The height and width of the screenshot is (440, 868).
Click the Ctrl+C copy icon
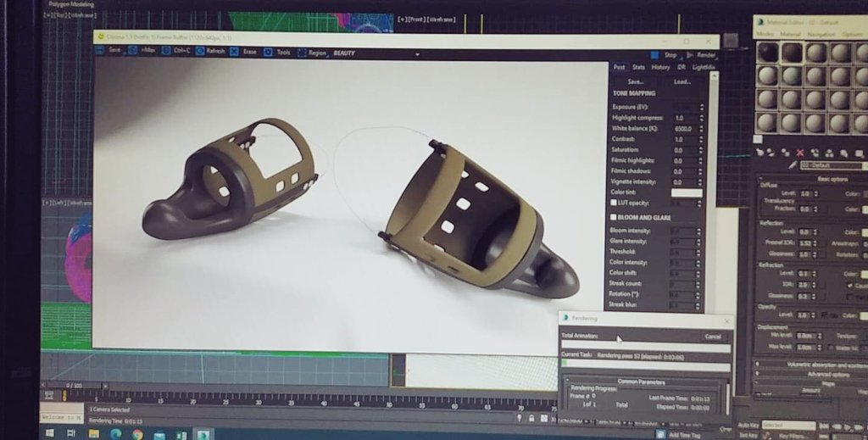coord(166,51)
